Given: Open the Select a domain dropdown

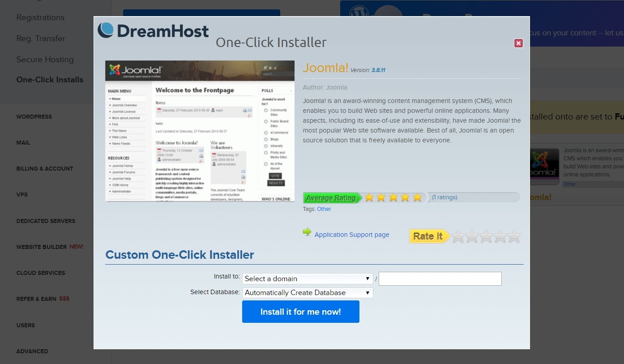Looking at the screenshot, I should [x=308, y=278].
